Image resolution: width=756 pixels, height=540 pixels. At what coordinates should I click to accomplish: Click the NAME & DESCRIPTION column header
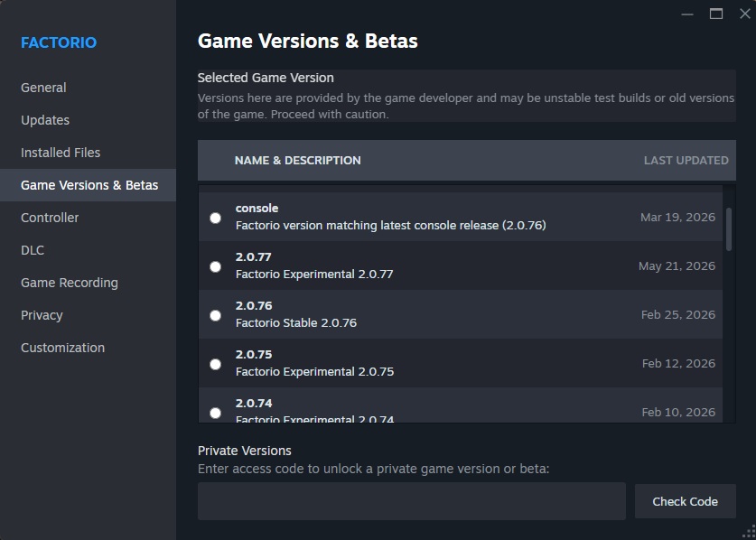pyautogui.click(x=297, y=161)
